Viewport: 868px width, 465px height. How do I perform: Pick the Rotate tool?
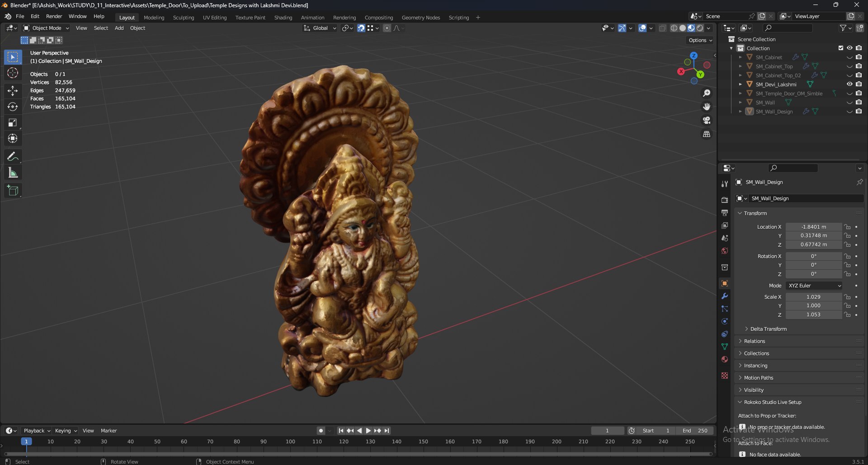13,107
